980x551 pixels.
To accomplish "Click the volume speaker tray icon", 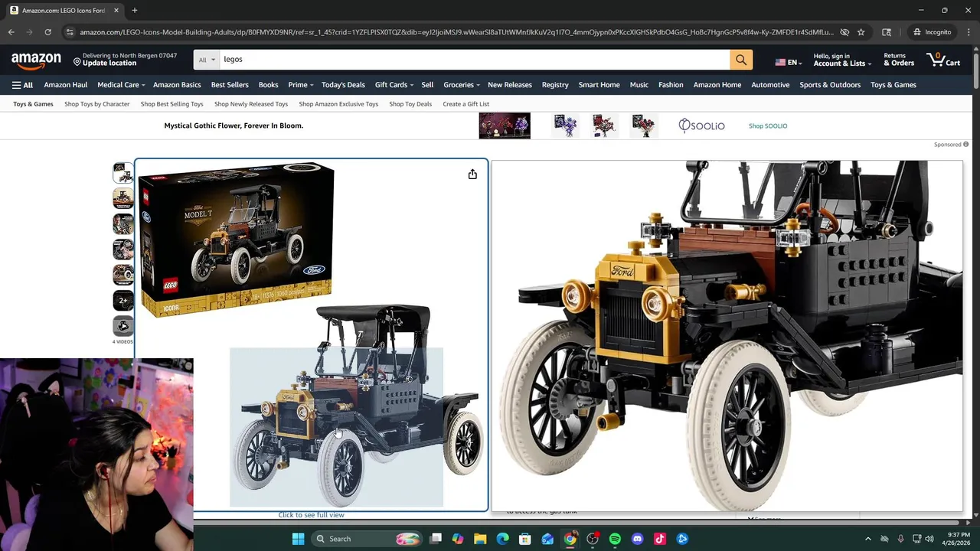I will click(x=929, y=539).
